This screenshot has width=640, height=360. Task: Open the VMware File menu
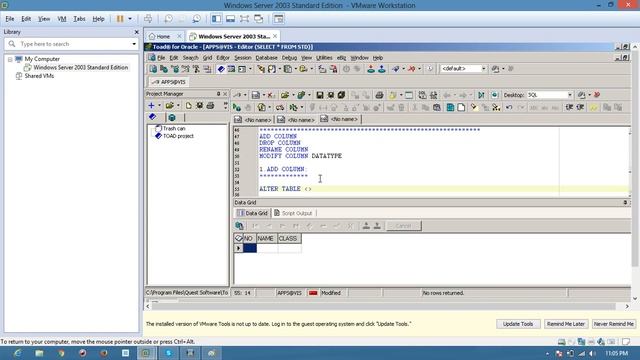point(9,19)
